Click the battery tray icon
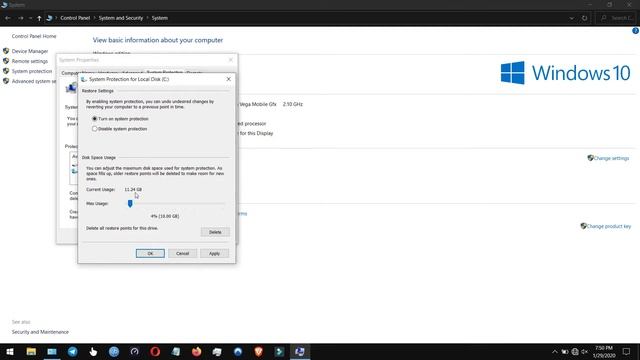Viewport: 640px width, 360px height. click(565, 352)
